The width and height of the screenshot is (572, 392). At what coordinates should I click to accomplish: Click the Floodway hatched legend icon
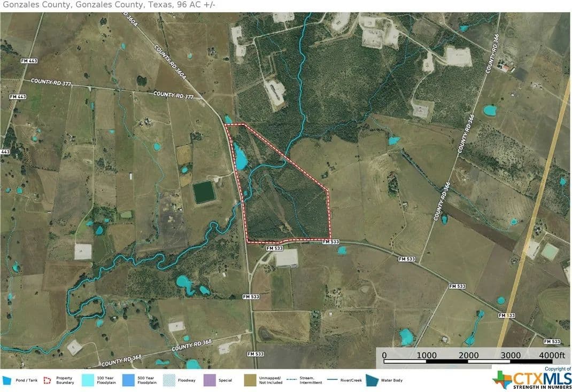(x=169, y=380)
